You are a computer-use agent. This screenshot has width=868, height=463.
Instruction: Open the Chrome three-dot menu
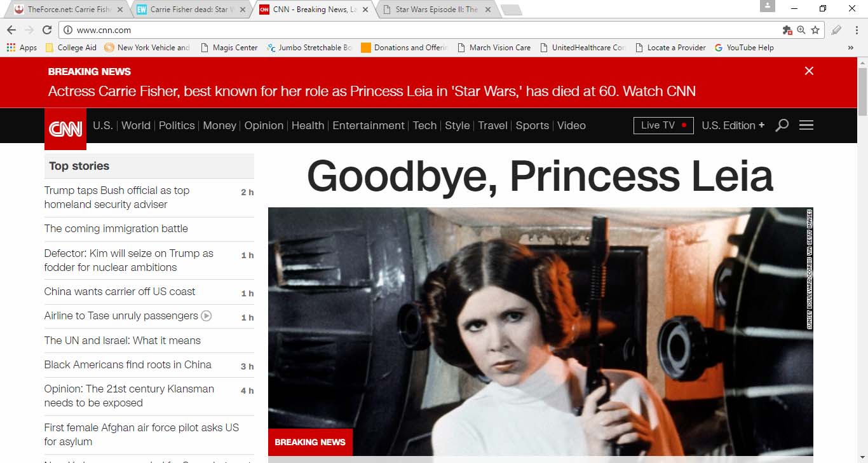click(x=856, y=30)
